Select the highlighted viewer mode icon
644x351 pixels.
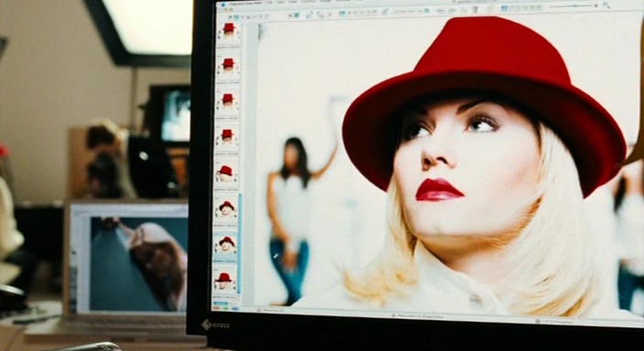[x=503, y=8]
